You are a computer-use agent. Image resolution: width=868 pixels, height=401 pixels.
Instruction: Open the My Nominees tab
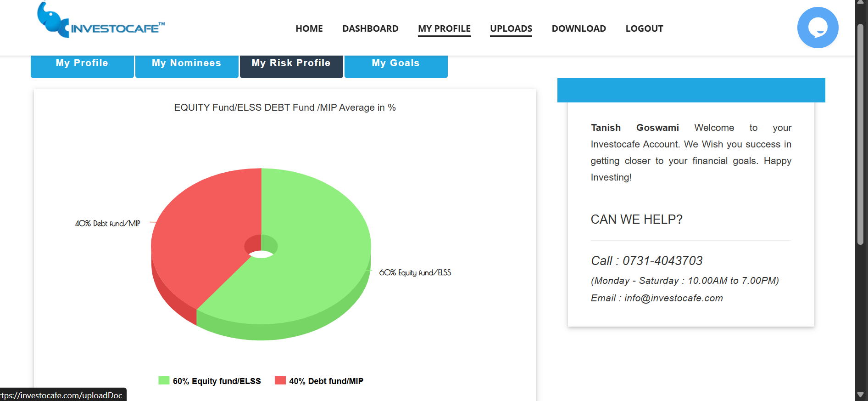pos(187,65)
